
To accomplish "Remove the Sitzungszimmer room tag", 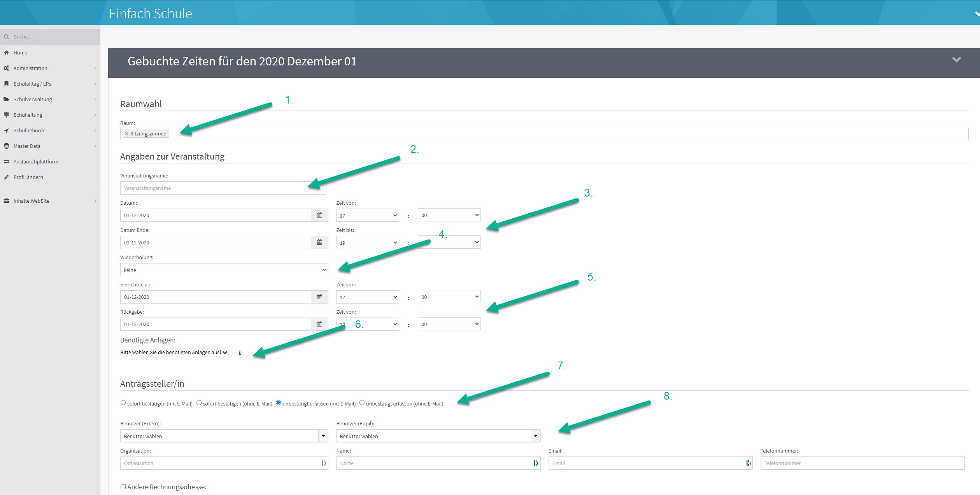I will pyautogui.click(x=126, y=133).
